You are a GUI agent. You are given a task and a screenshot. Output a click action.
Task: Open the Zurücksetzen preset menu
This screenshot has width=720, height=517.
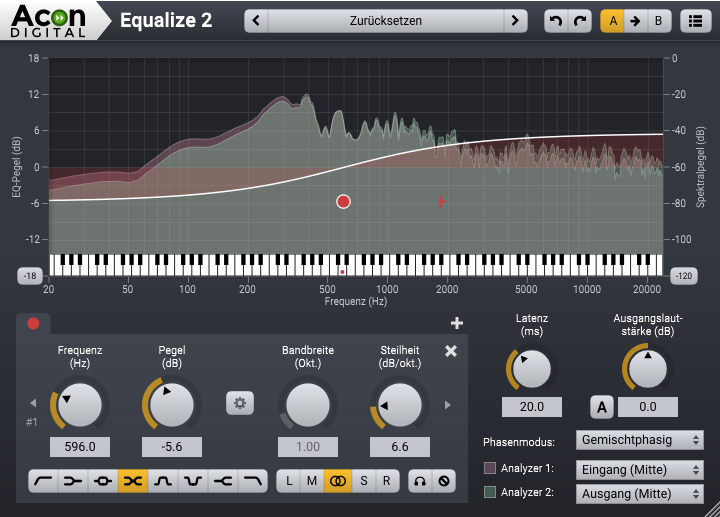386,21
